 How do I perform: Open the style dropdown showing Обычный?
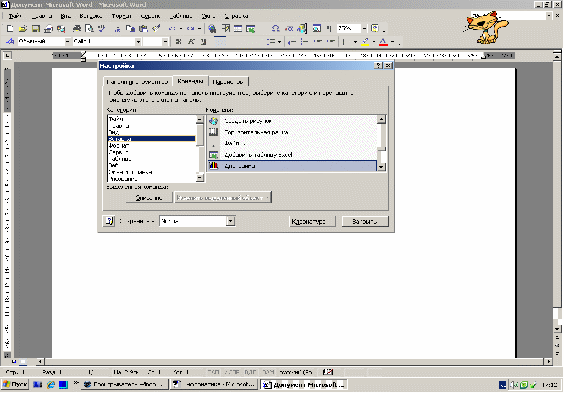tap(67, 42)
